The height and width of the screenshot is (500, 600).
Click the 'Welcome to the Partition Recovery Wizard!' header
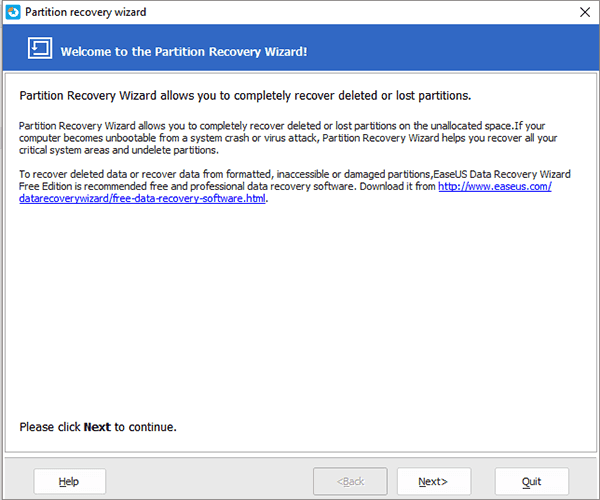click(x=183, y=50)
